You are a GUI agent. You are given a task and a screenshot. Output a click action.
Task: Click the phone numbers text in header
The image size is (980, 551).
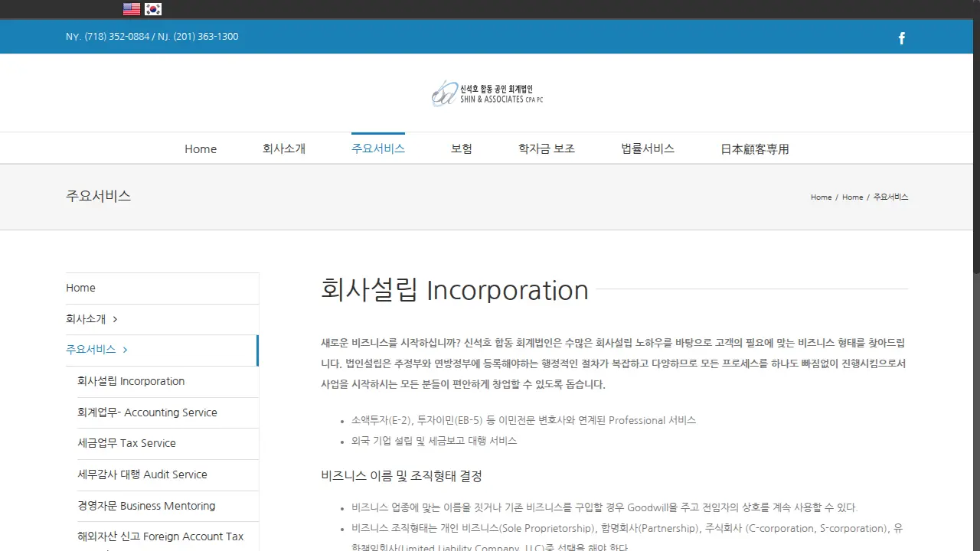[x=152, y=37]
